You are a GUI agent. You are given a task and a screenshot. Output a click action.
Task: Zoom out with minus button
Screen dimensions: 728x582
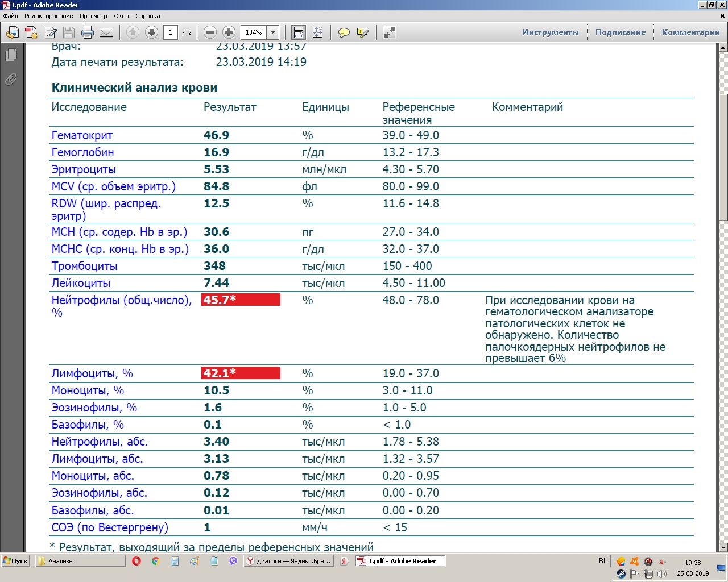210,32
